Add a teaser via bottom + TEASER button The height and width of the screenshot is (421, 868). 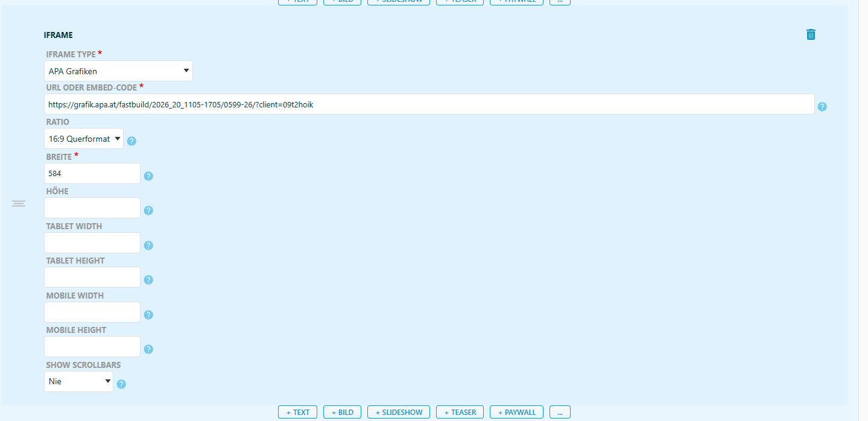tap(460, 413)
